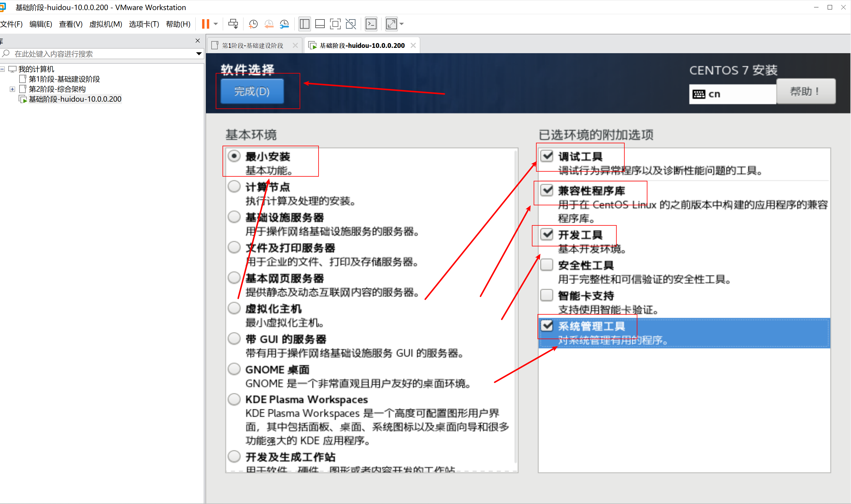This screenshot has width=851, height=504.
Task: Open the console view icon
Action: pos(371,24)
